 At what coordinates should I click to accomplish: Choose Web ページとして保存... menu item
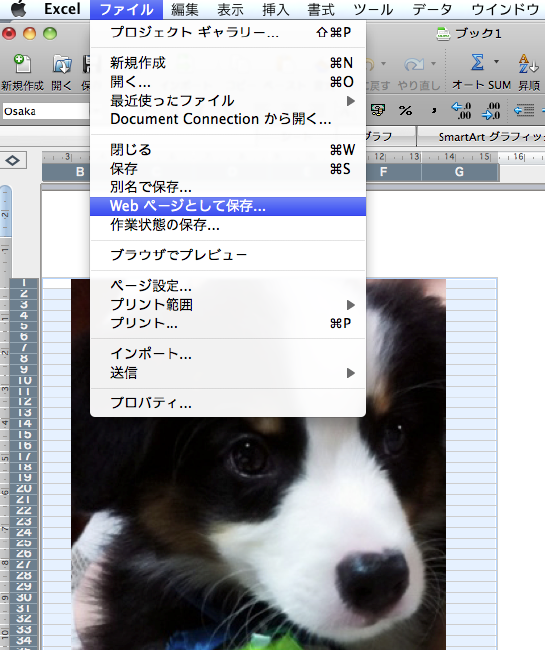(x=228, y=206)
